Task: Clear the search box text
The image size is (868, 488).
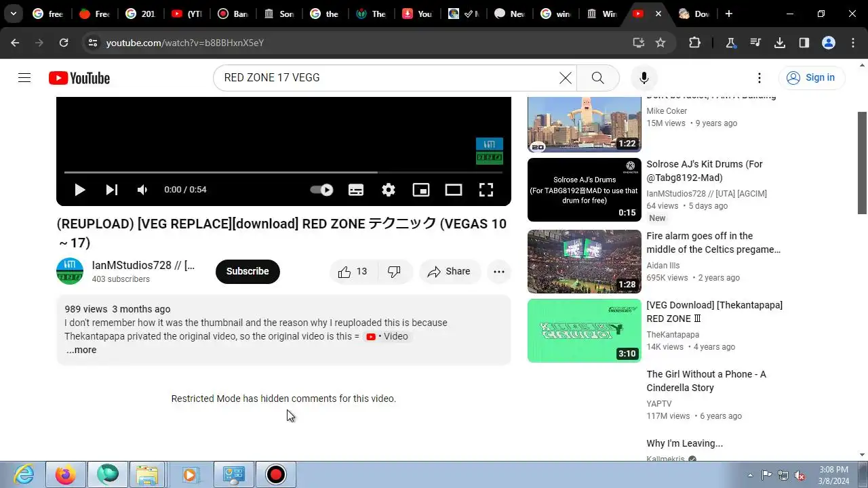Action: [x=566, y=78]
